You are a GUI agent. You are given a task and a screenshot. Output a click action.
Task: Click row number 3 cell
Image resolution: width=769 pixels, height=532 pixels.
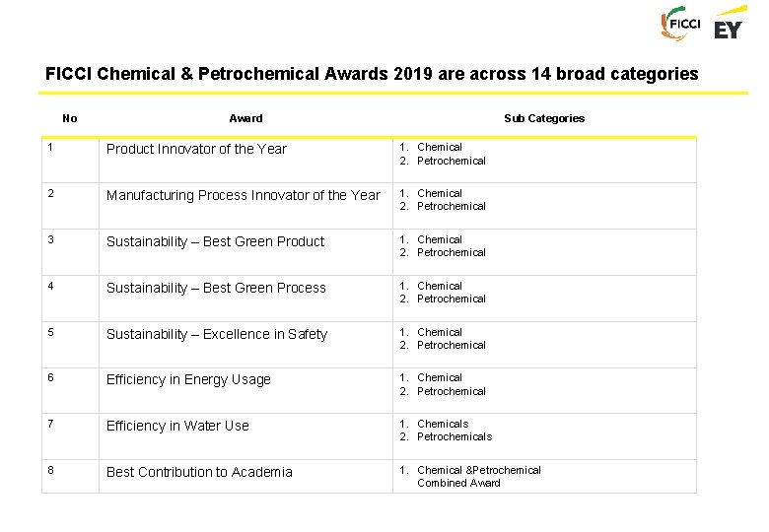[71, 252]
